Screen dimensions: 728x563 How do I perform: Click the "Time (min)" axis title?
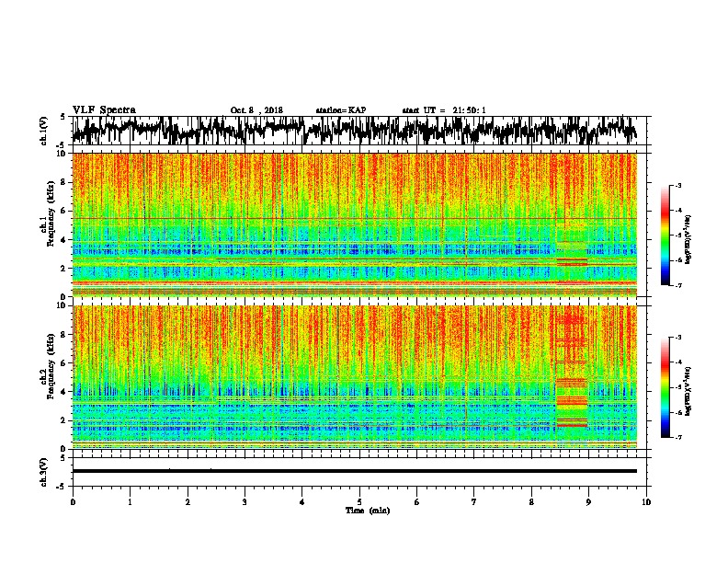click(368, 511)
